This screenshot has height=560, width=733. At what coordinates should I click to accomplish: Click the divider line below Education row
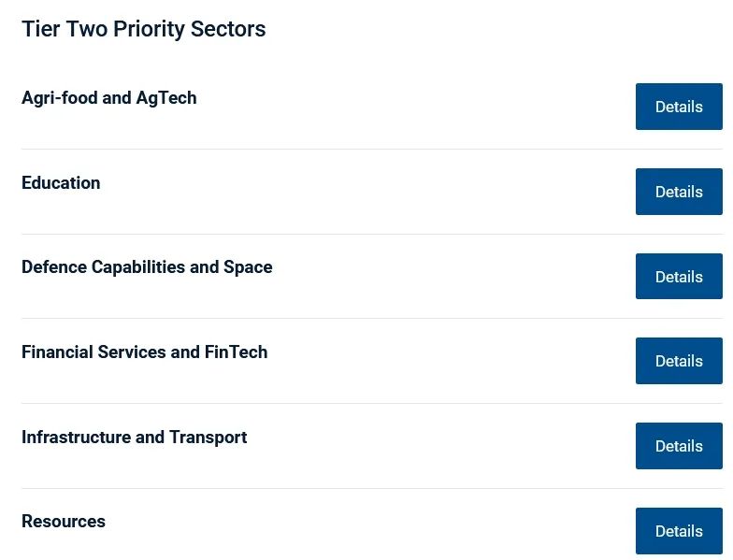tap(372, 234)
